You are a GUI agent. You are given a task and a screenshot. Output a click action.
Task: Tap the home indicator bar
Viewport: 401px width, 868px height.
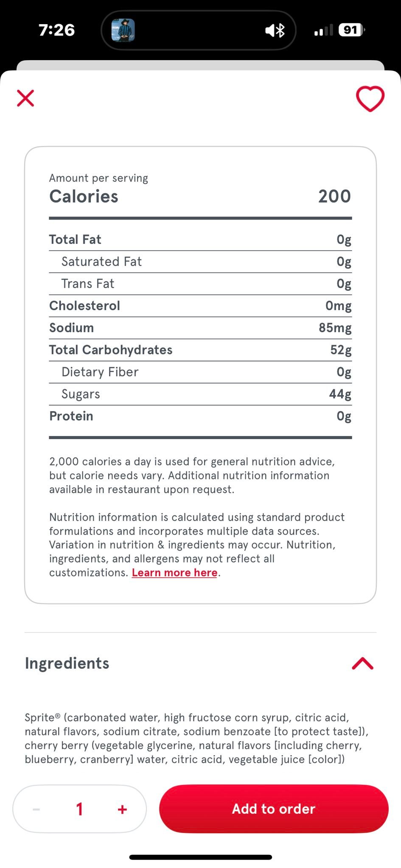200,857
